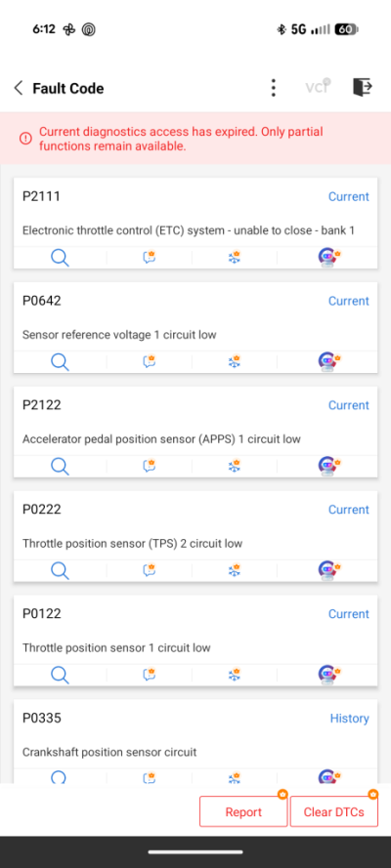The height and width of the screenshot is (868, 391).
Task: Select the History status of P0335
Action: coord(350,718)
